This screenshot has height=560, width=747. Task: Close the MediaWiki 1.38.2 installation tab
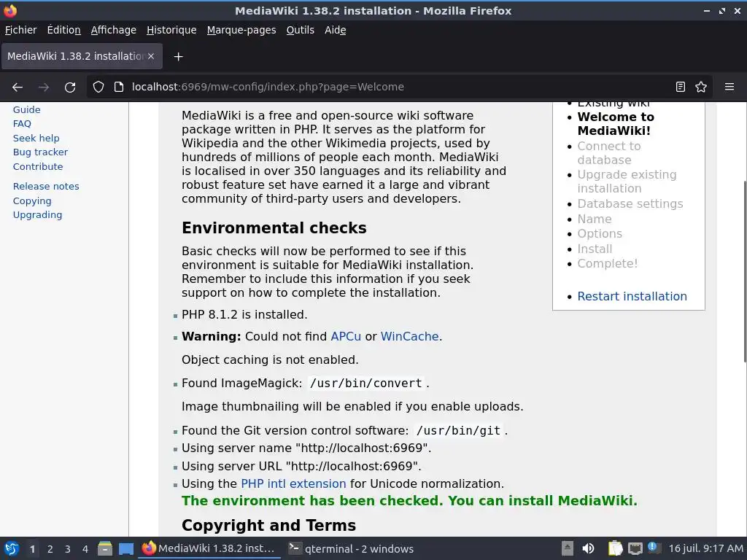pyautogui.click(x=151, y=56)
